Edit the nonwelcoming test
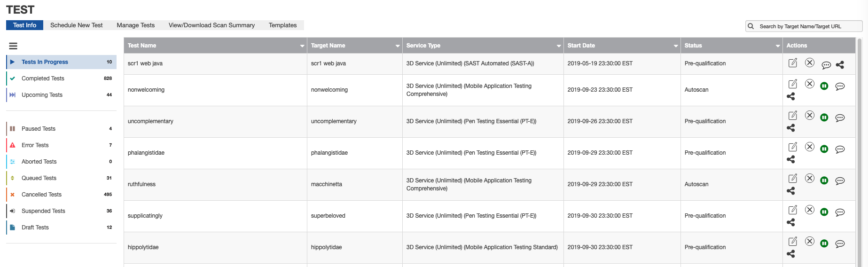 (x=793, y=84)
